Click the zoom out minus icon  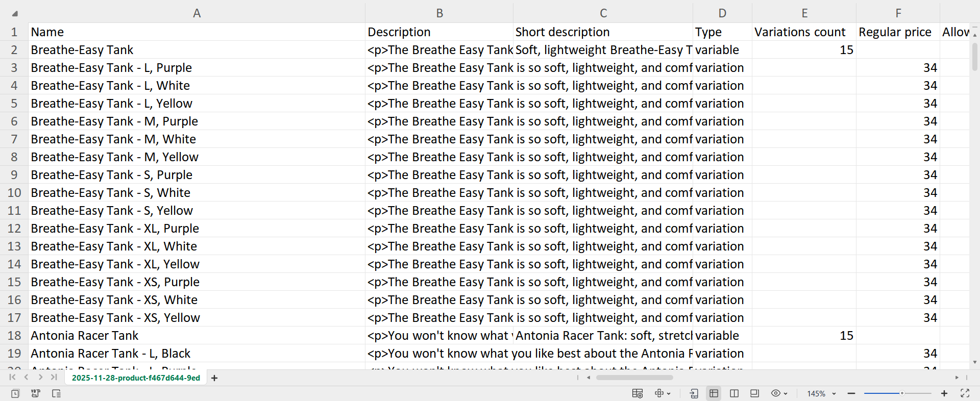(x=851, y=393)
